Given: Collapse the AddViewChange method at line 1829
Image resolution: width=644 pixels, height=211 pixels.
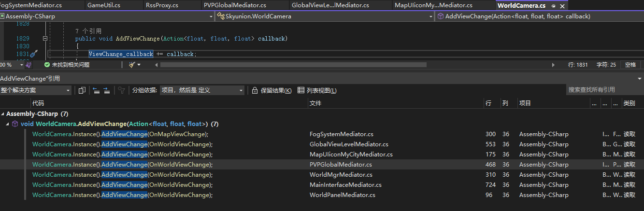Looking at the screenshot, I should (45, 38).
